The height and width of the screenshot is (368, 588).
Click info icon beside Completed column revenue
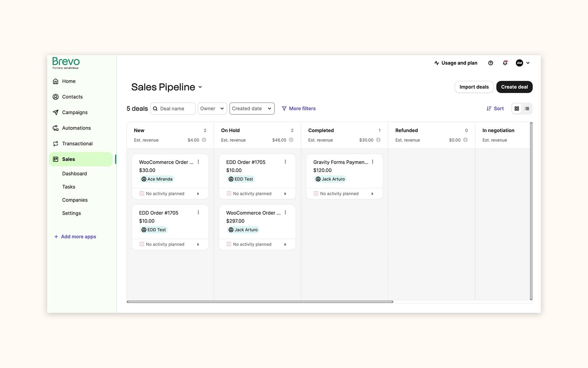pos(378,140)
